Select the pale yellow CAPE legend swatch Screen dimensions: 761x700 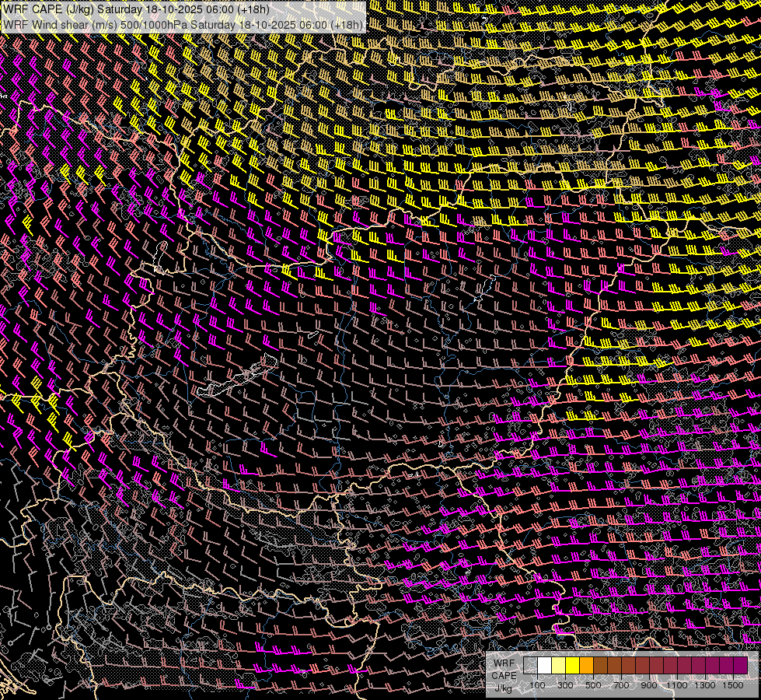[558, 666]
